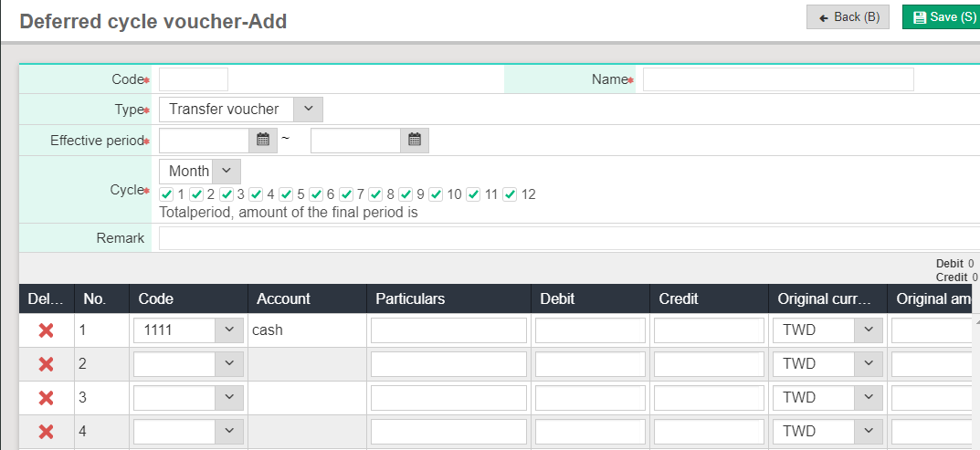
Task: Uncheck month 1 in the Cycle row
Action: coord(166,194)
